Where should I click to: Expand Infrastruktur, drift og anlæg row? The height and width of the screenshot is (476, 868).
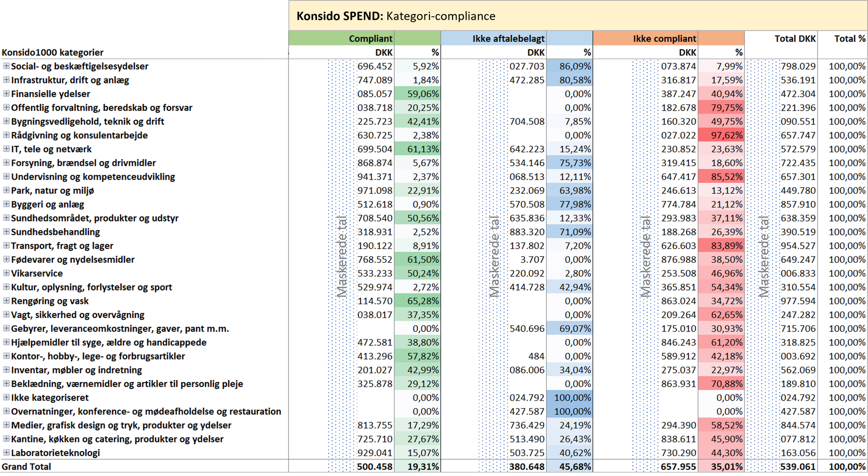pos(6,80)
